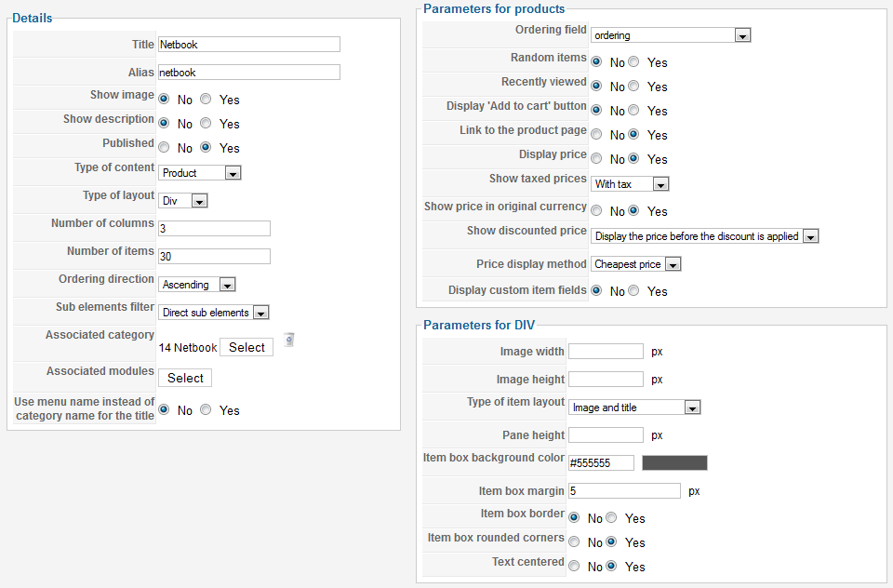Open the Show discounted price dropdown
The height and width of the screenshot is (588, 893).
pos(705,236)
